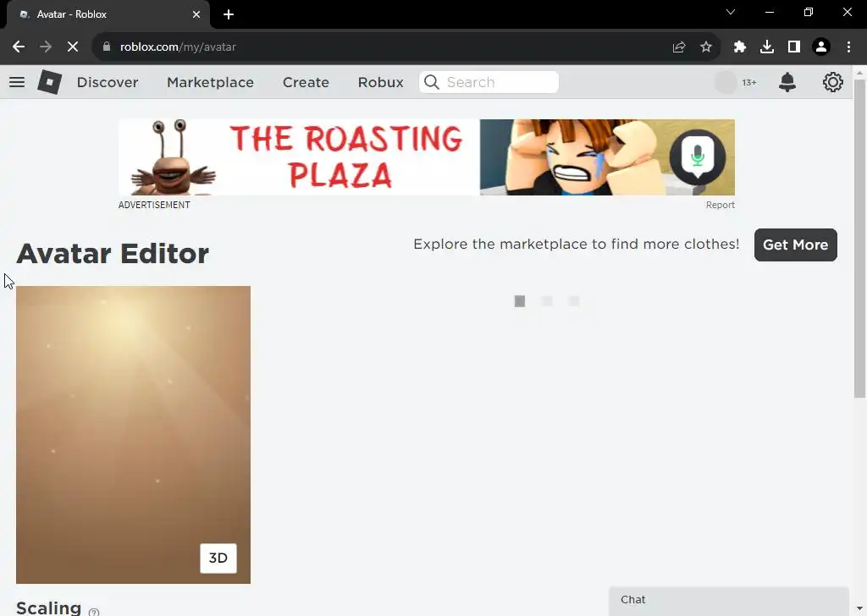The width and height of the screenshot is (867, 616).
Task: Report the advertisement
Action: click(720, 205)
